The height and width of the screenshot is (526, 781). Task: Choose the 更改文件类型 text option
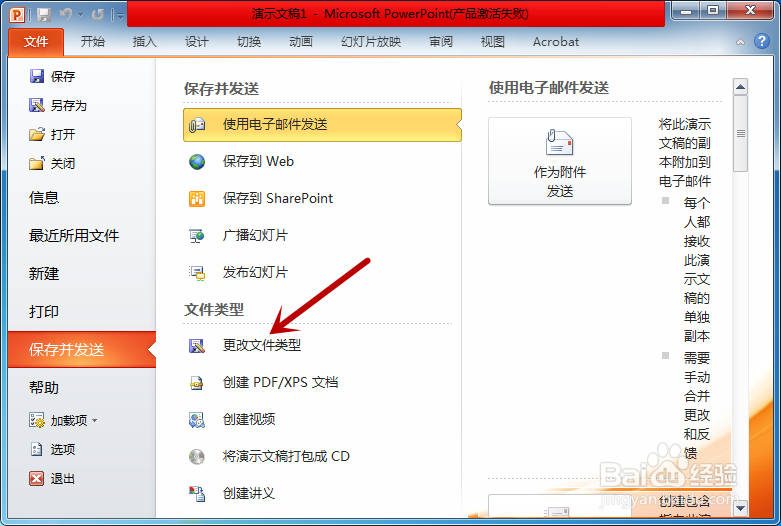click(261, 345)
